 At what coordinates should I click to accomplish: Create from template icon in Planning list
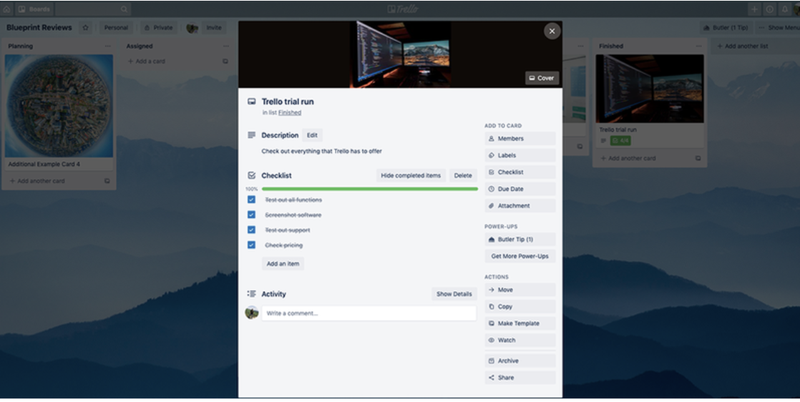(107, 181)
